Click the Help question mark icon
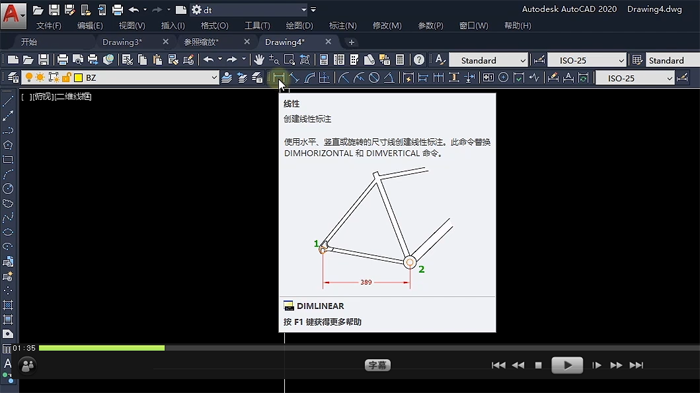The height and width of the screenshot is (393, 700). click(x=419, y=59)
